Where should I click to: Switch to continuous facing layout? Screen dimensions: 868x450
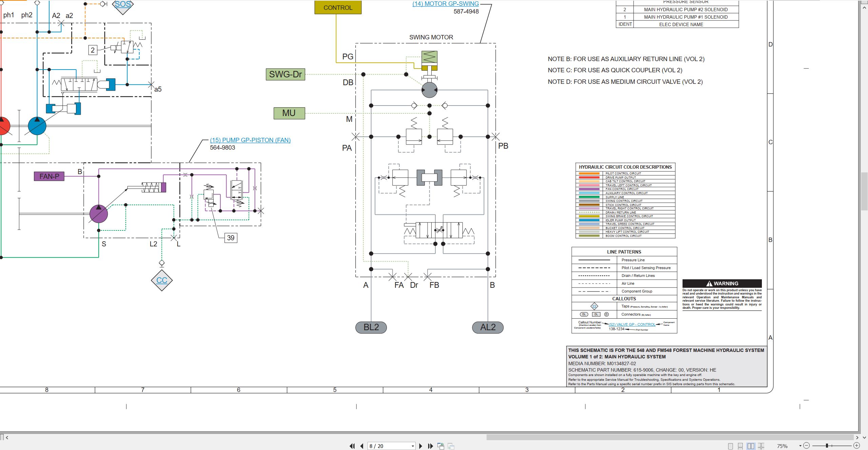(761, 446)
